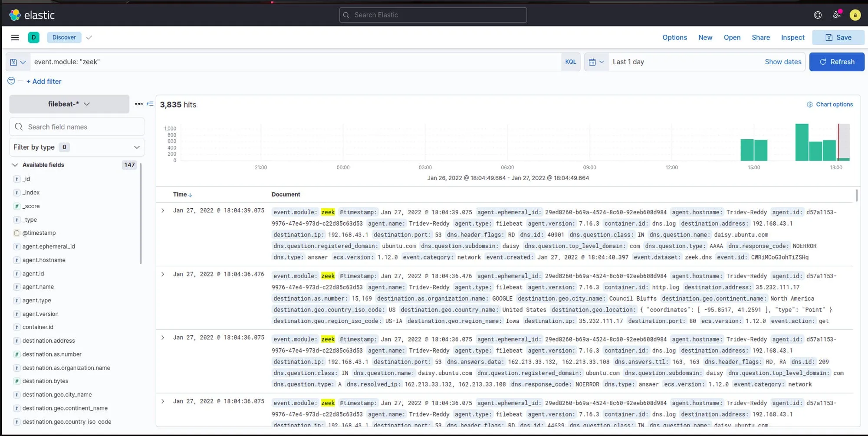868x436 pixels.
Task: Select the Inspect menu item
Action: tap(792, 37)
